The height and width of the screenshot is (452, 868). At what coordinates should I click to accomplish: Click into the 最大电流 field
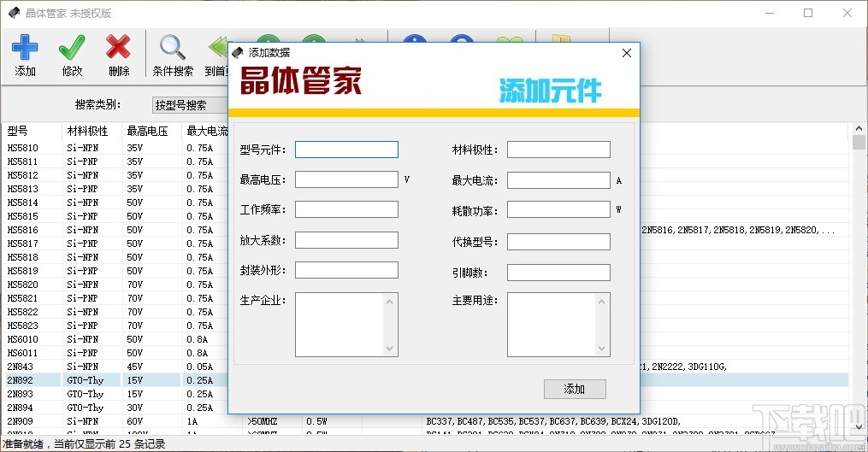coord(558,179)
